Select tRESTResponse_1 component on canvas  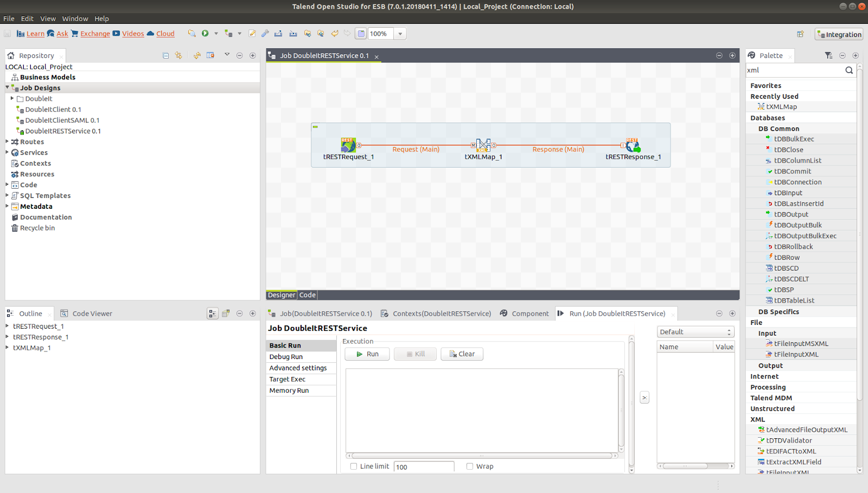[x=633, y=145]
